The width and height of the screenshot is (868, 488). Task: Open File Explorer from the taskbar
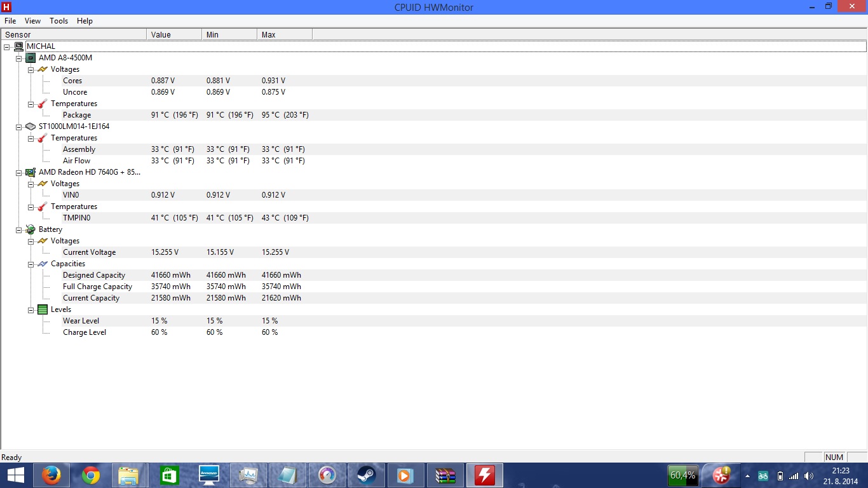pos(130,475)
